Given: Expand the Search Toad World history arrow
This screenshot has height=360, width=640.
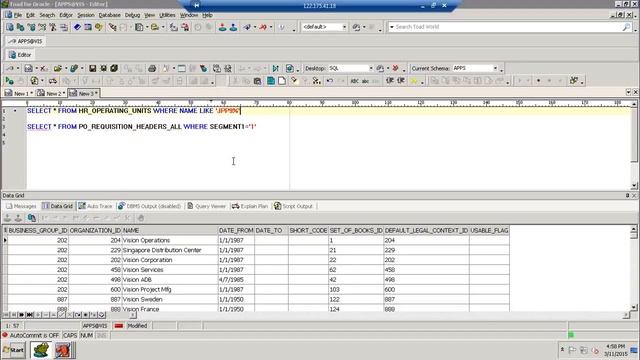Looking at the screenshot, I should tap(392, 27).
